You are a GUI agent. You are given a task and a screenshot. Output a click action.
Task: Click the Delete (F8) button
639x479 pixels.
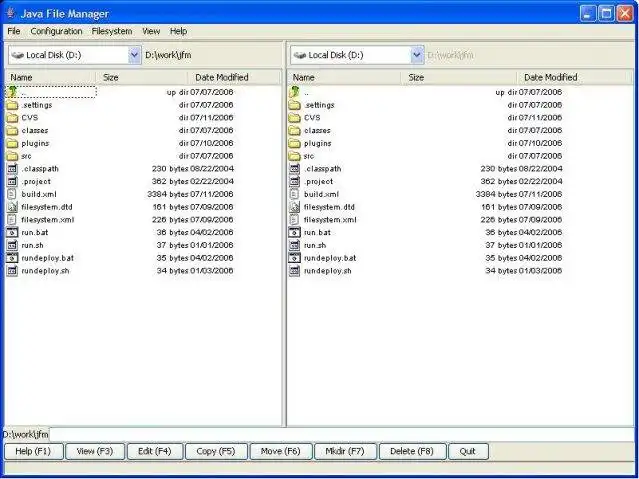(x=412, y=451)
